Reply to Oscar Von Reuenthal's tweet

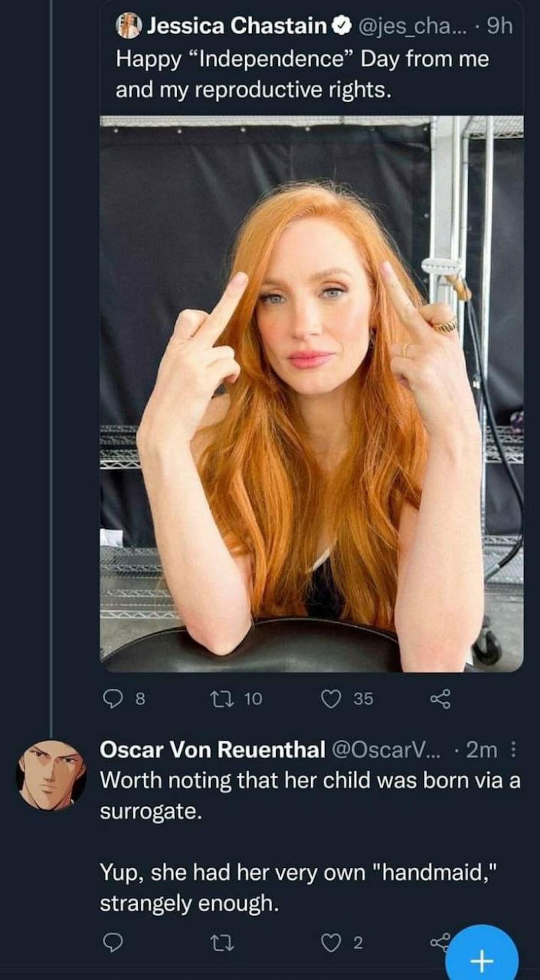point(113,942)
